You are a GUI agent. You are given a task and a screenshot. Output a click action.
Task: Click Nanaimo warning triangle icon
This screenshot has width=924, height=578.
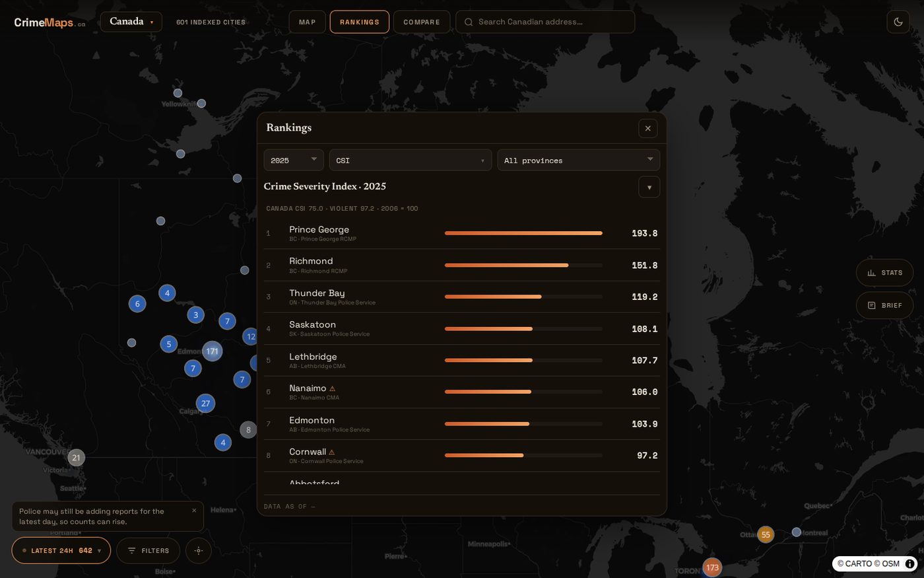pos(332,388)
